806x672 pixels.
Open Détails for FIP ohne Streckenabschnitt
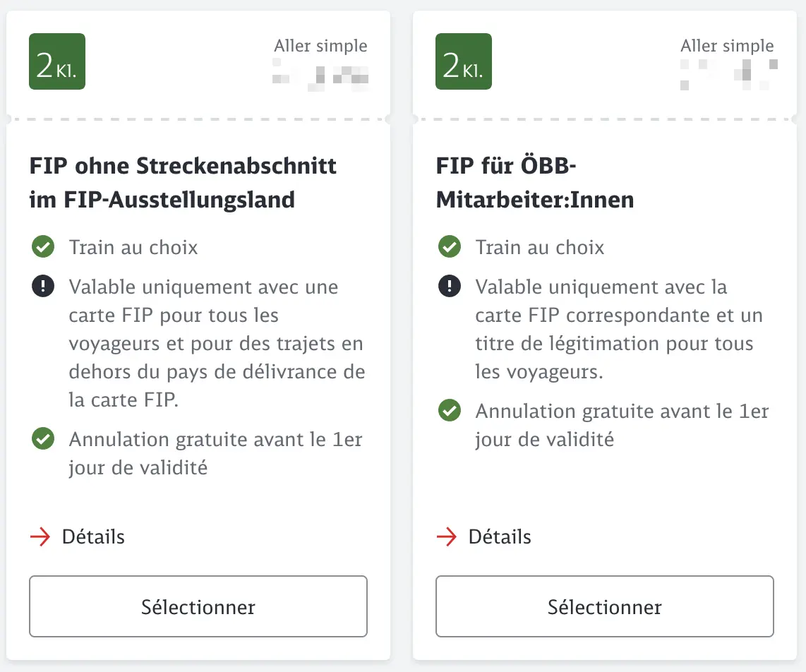click(x=93, y=537)
